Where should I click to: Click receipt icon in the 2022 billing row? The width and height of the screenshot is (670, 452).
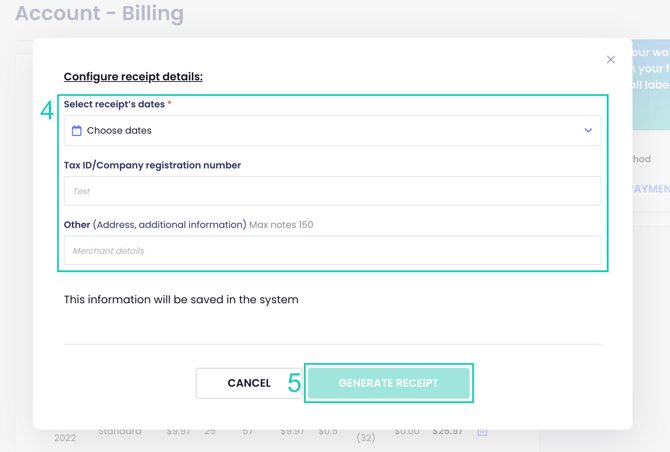482,433
